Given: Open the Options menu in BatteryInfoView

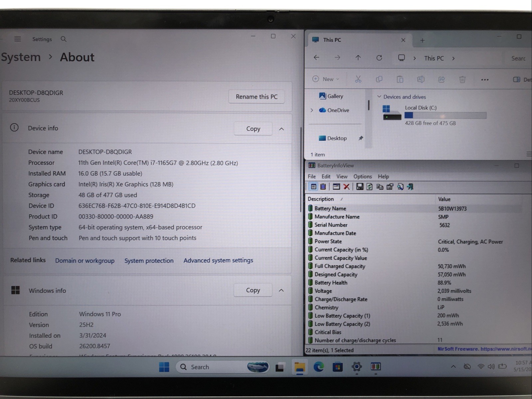Looking at the screenshot, I should 363,176.
